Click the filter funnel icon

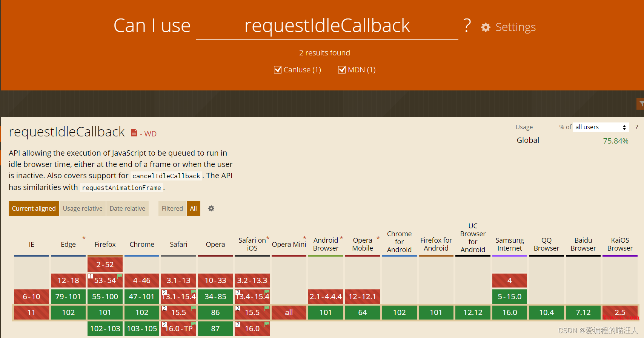641,104
